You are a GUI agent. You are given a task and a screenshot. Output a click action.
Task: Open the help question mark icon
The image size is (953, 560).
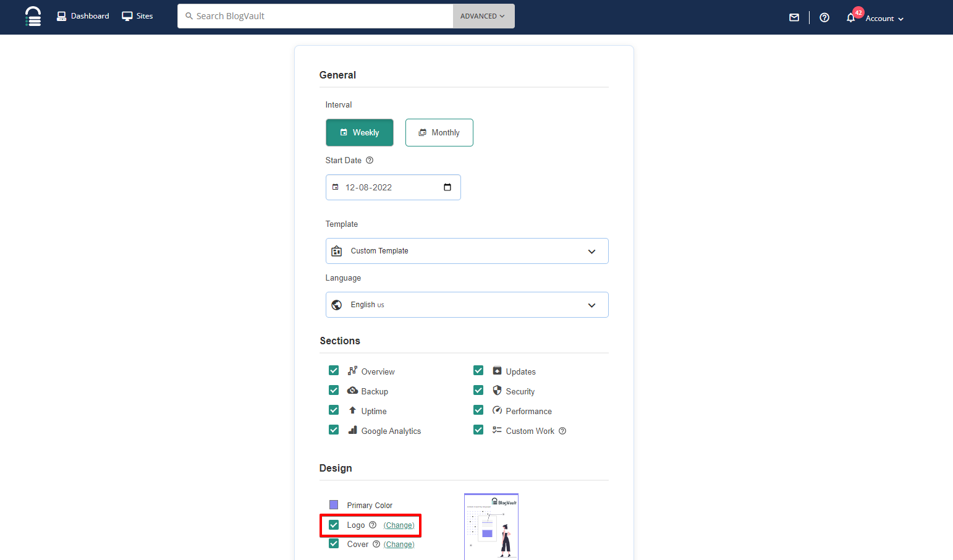pos(824,18)
